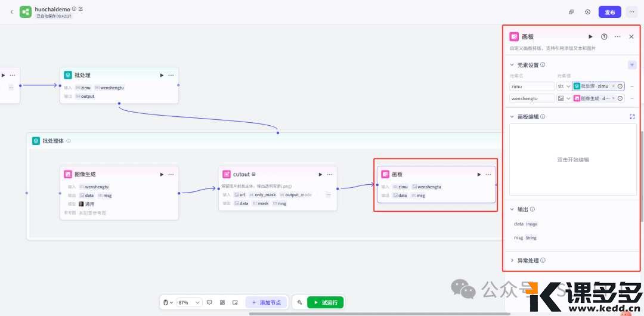Open the 87% zoom level dropdown

pos(189,303)
